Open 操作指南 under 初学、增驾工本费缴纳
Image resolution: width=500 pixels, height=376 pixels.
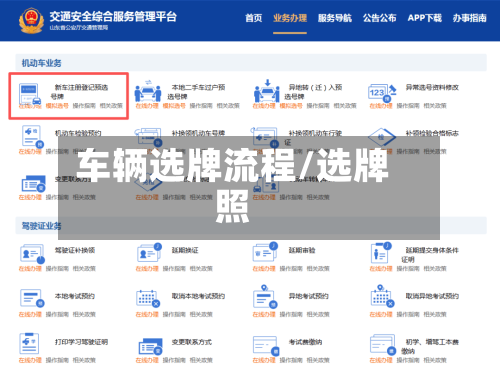tap(408, 360)
